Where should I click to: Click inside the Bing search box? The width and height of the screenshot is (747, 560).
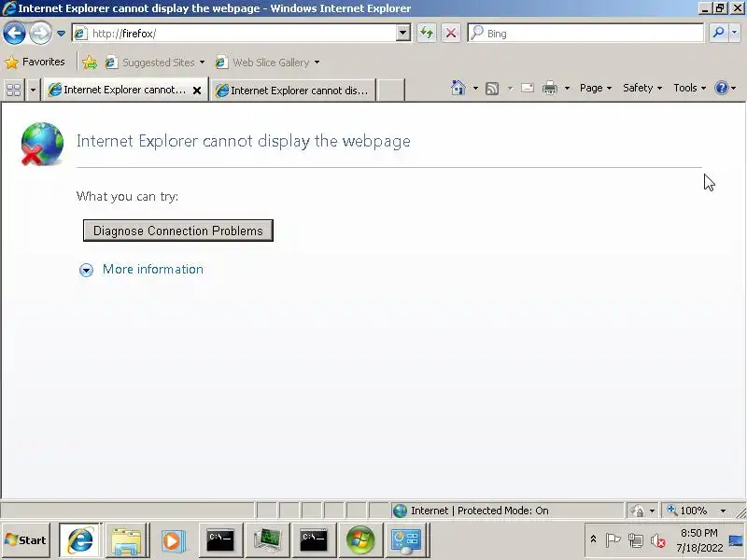pos(585,34)
